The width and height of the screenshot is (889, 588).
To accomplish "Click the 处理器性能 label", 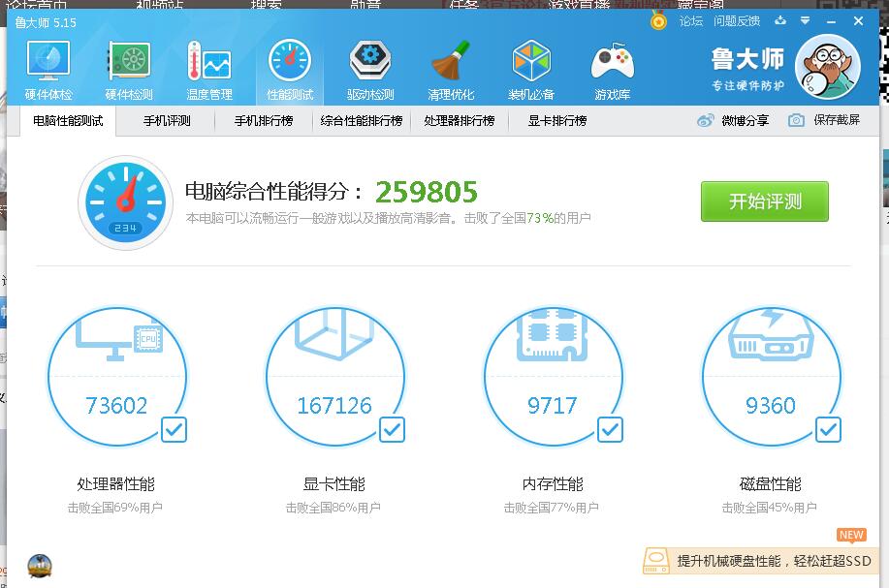I will (x=115, y=484).
